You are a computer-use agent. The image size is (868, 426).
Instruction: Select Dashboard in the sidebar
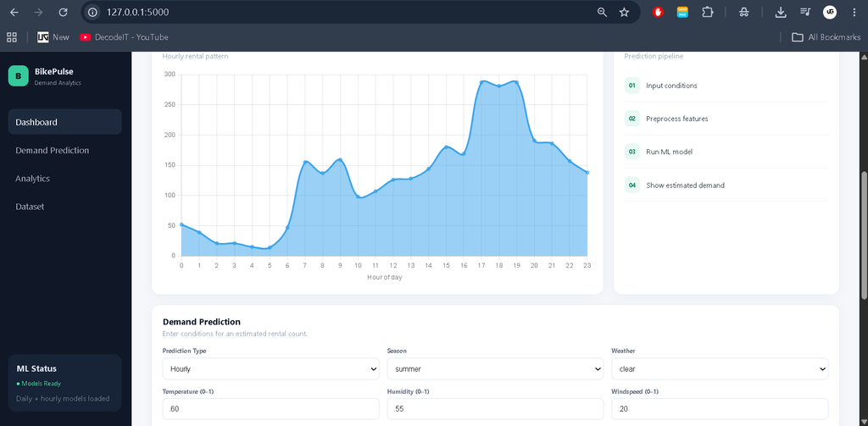click(x=64, y=122)
